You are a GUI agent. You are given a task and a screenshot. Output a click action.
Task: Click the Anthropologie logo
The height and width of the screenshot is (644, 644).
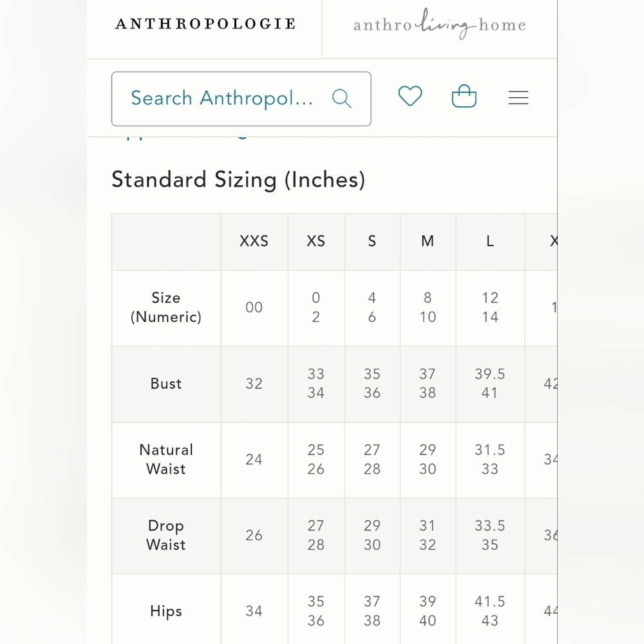coord(205,24)
